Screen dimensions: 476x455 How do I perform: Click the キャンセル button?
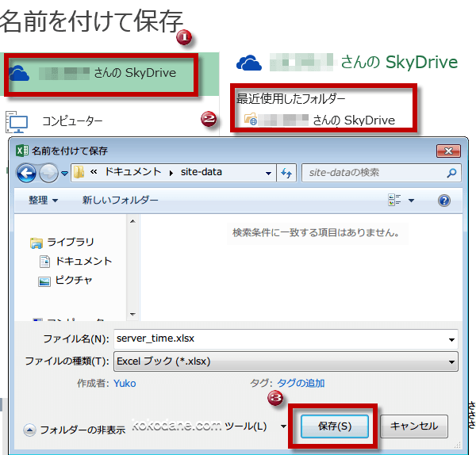[414, 426]
